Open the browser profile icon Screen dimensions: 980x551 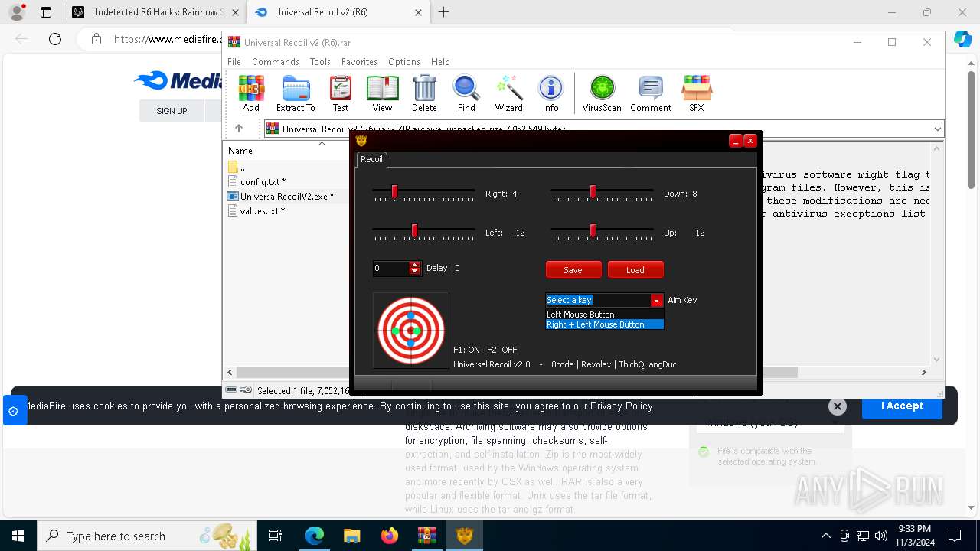tap(16, 12)
